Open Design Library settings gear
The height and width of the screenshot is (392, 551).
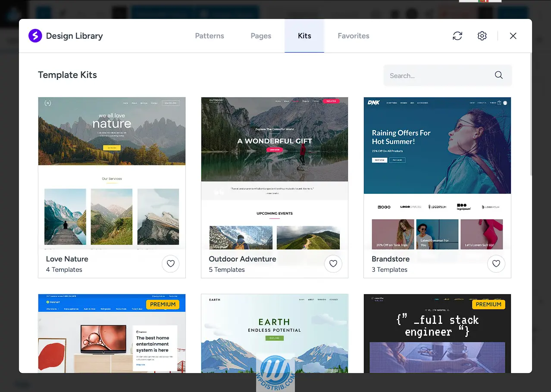482,36
